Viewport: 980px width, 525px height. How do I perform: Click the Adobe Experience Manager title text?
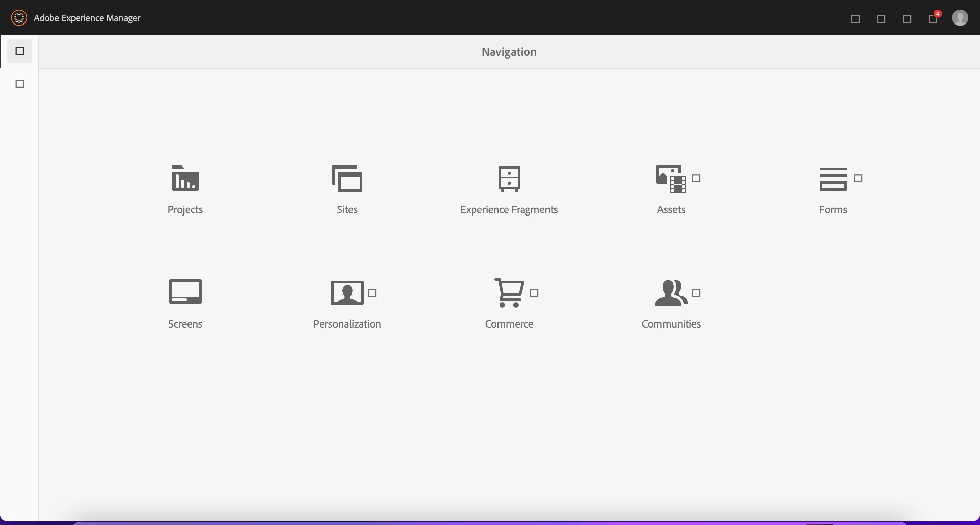(x=87, y=18)
